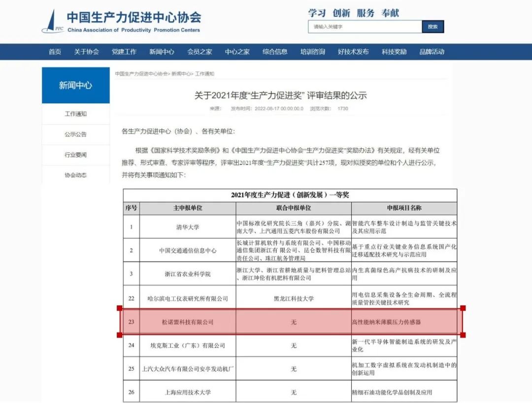The image size is (532, 403).
Task: Click the 高性能纳米薄膜压力传感器 project cell
Action: click(404, 322)
